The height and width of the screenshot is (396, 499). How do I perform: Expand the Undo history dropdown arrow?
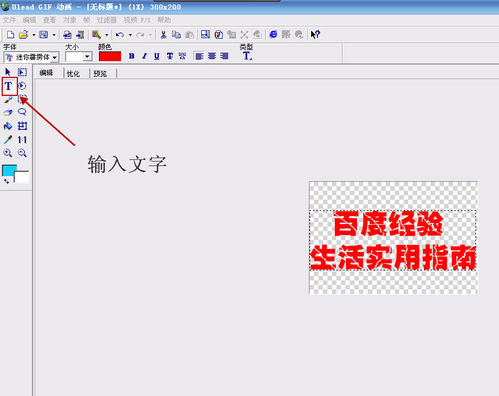130,35
